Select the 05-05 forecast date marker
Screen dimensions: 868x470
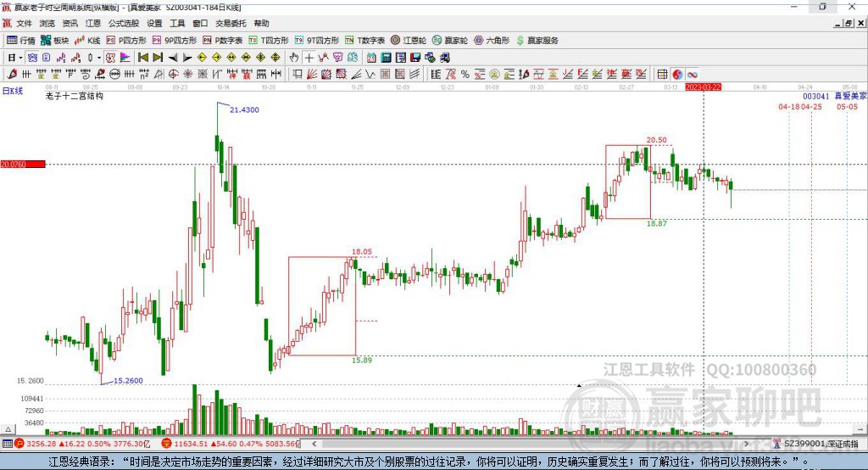tap(847, 106)
